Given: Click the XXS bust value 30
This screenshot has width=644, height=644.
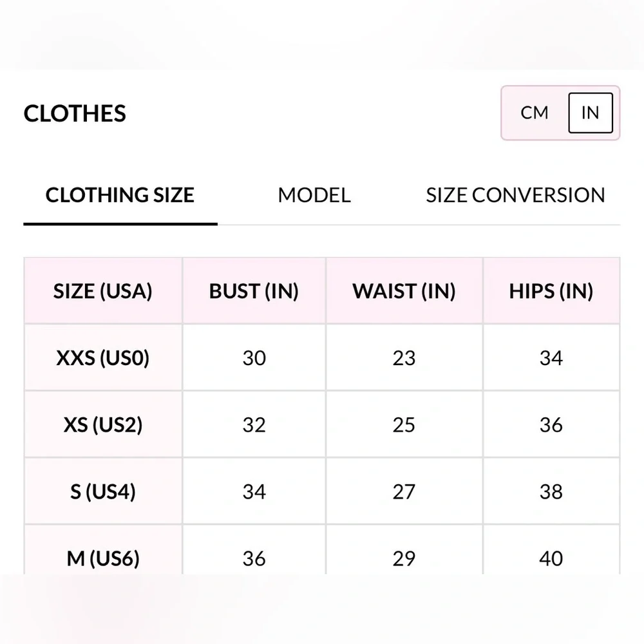Looking at the screenshot, I should pos(254,358).
